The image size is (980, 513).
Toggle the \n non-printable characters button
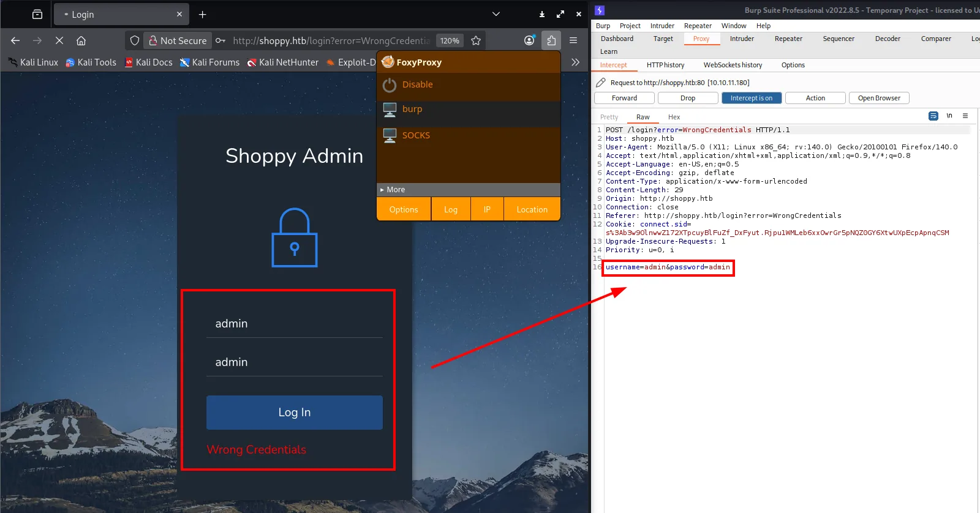pos(949,116)
